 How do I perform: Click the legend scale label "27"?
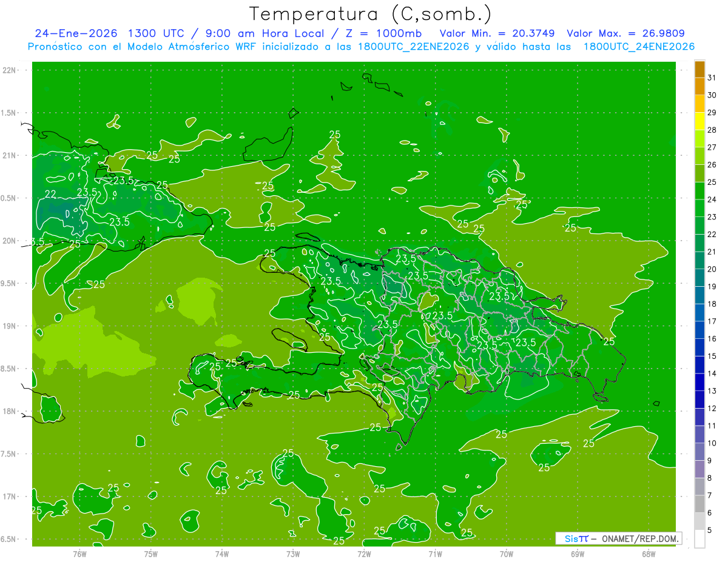(x=712, y=147)
